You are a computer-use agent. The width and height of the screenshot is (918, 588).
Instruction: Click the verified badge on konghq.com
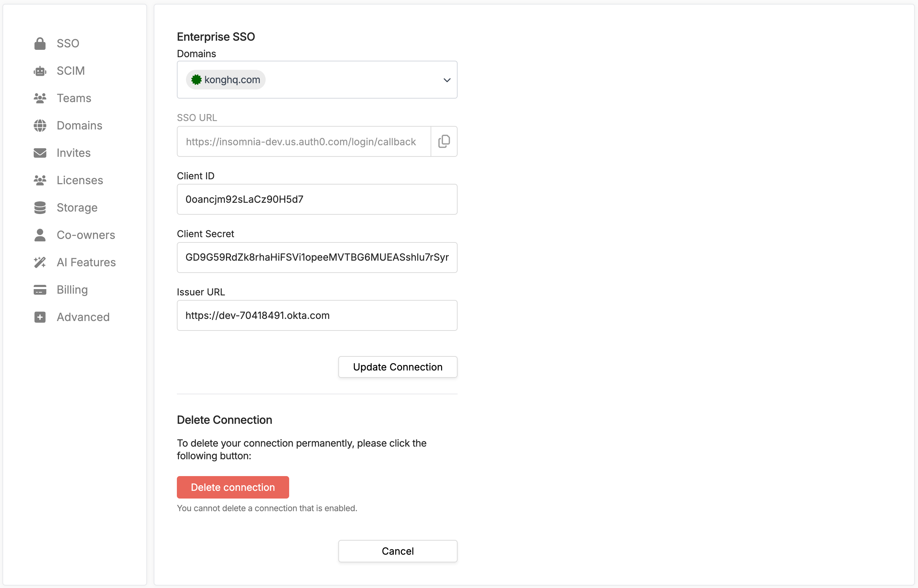click(x=196, y=80)
